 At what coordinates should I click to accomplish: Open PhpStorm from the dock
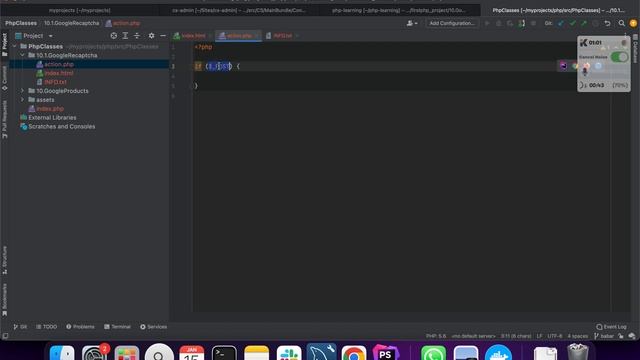coord(386,353)
